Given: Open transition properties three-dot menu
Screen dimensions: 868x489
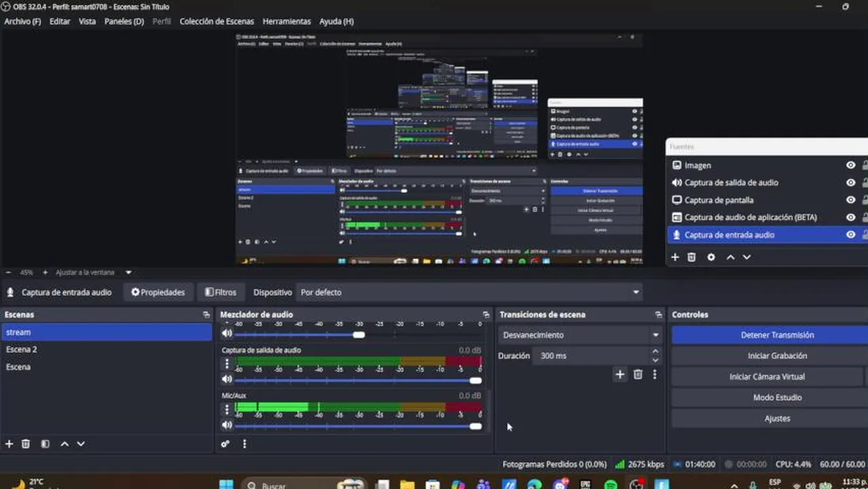Looking at the screenshot, I should [x=655, y=374].
